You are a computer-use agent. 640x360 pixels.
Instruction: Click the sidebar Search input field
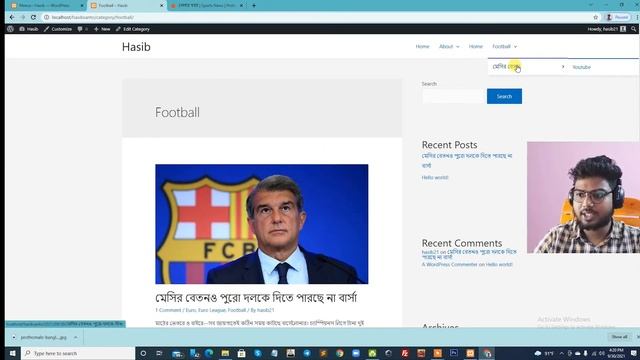pos(453,96)
